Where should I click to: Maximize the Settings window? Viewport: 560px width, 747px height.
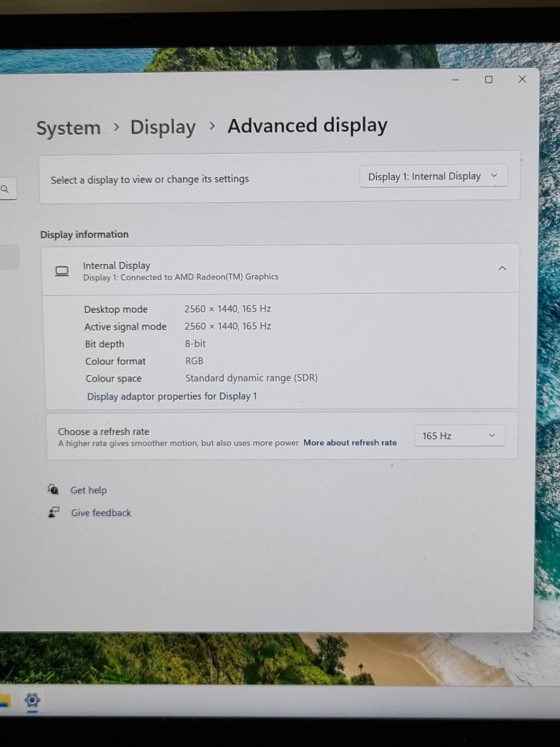point(489,80)
